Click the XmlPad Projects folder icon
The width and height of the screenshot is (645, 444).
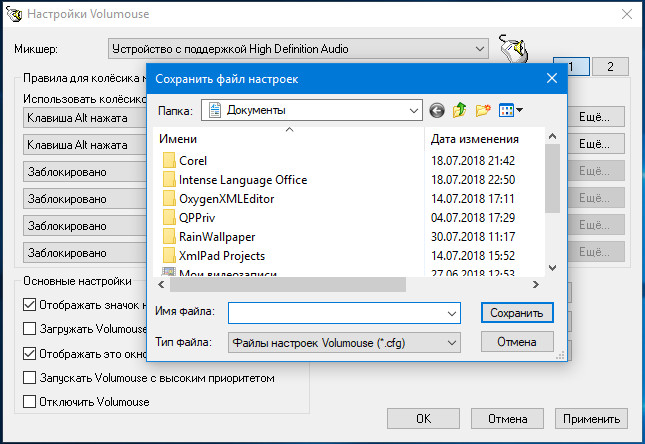tap(169, 256)
